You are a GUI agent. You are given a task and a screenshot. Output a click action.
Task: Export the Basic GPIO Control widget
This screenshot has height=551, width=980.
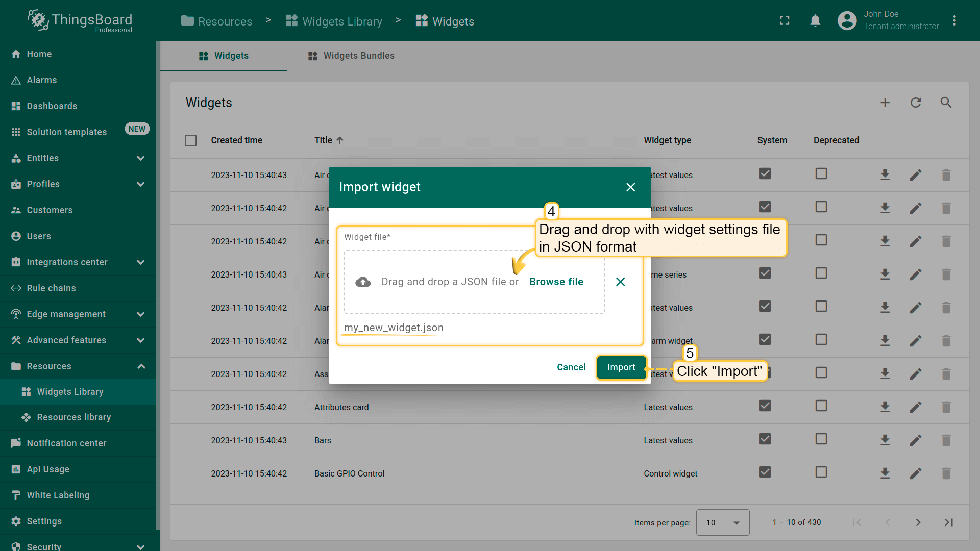coord(885,473)
